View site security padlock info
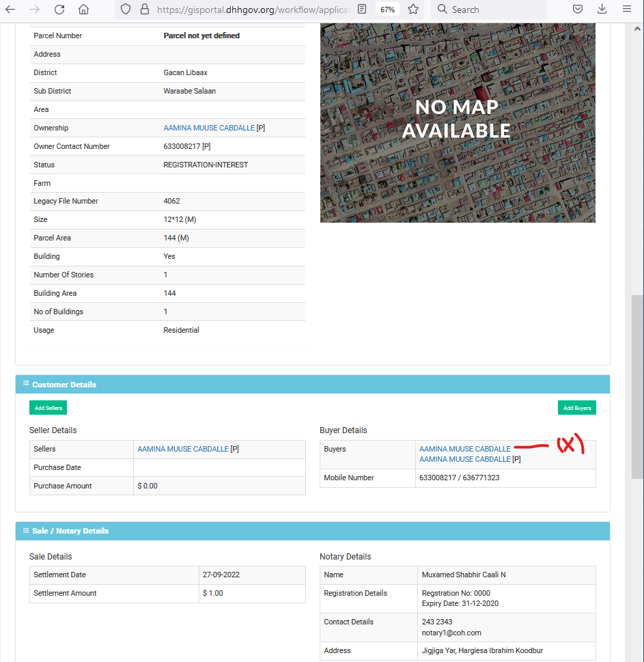This screenshot has height=662, width=644. point(145,10)
